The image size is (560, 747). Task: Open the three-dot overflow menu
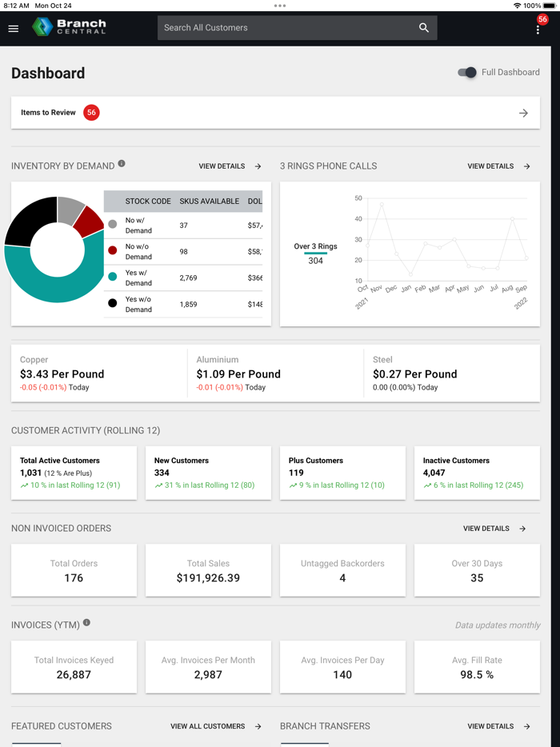point(538,30)
